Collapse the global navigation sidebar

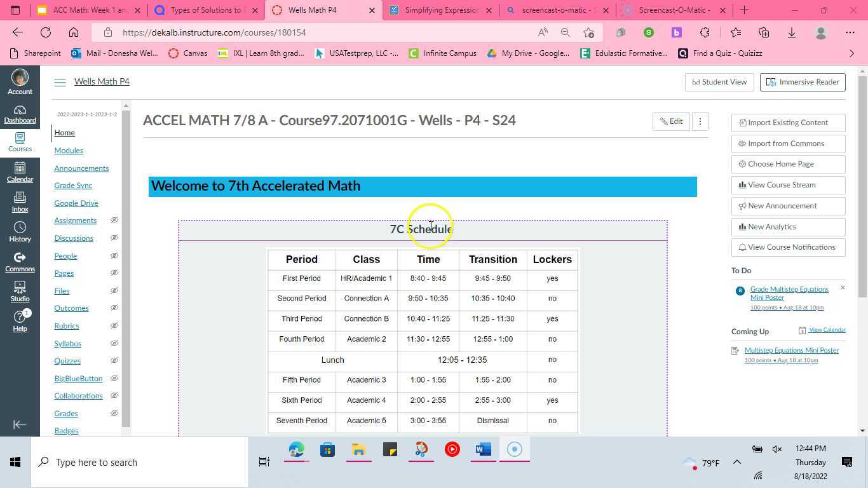click(20, 424)
